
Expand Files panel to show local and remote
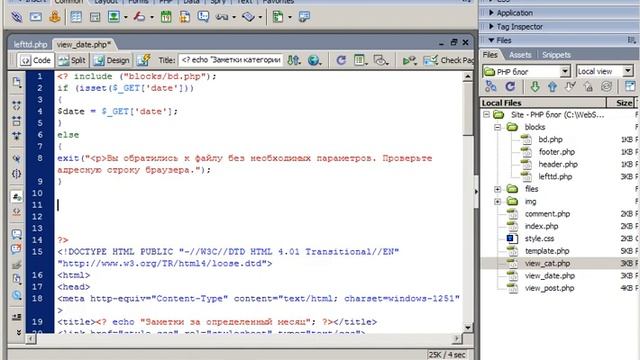(x=630, y=86)
